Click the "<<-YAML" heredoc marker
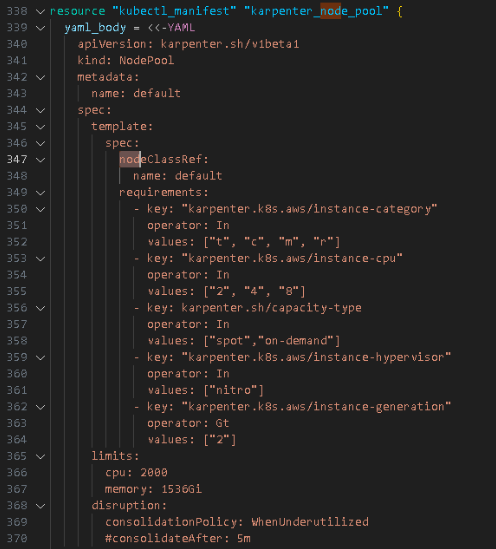This screenshot has width=496, height=549. 171,28
